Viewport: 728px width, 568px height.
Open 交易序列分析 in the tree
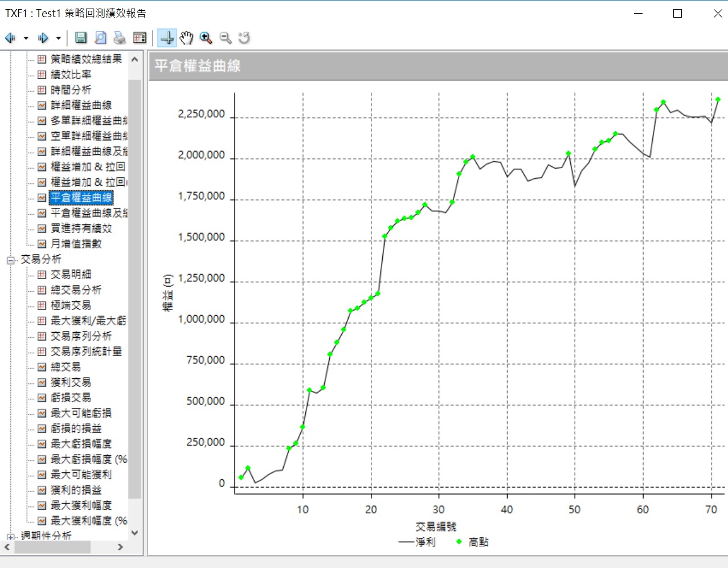coord(81,336)
